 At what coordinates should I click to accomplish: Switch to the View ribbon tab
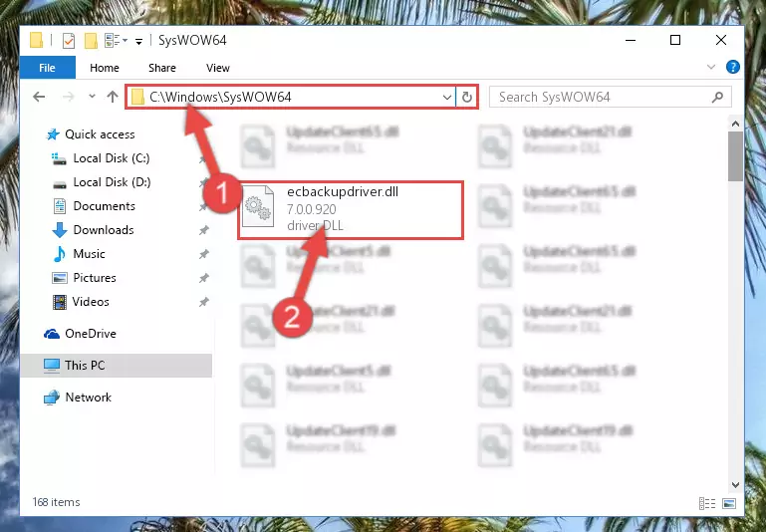(x=218, y=68)
